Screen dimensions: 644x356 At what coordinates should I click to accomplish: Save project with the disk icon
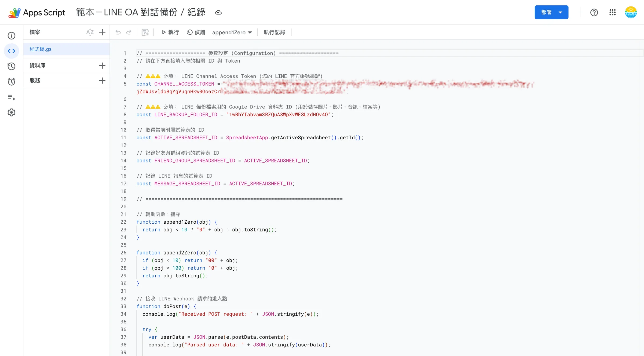click(x=145, y=32)
